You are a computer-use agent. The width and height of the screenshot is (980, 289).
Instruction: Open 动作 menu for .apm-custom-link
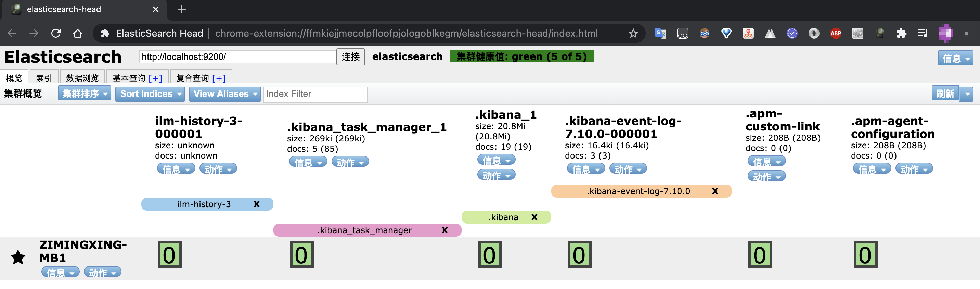(766, 176)
